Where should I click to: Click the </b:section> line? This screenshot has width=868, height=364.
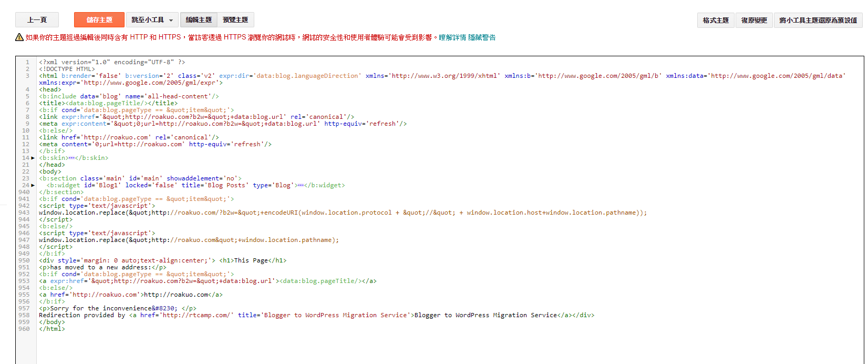[x=61, y=192]
